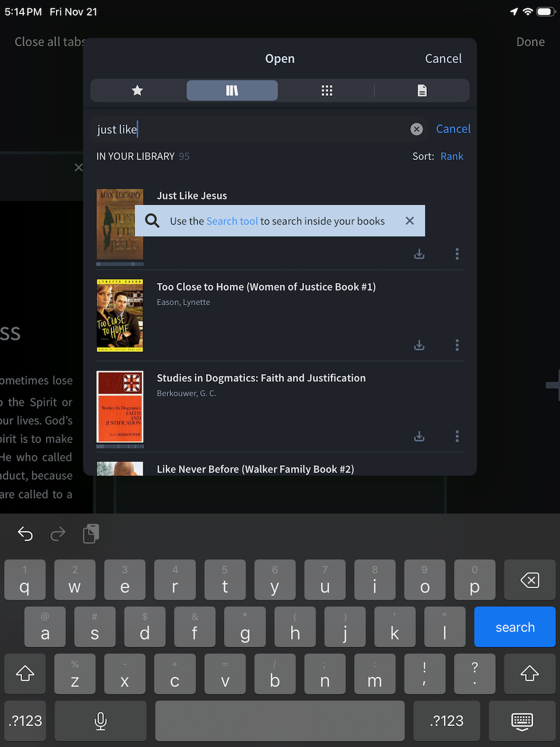Switch to the Favorites star tab

pos(137,90)
